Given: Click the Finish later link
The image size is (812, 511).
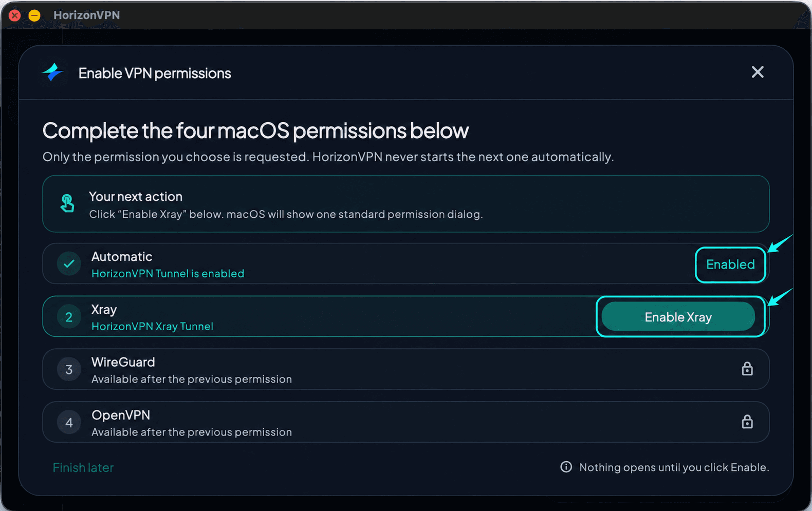Looking at the screenshot, I should click(x=83, y=467).
